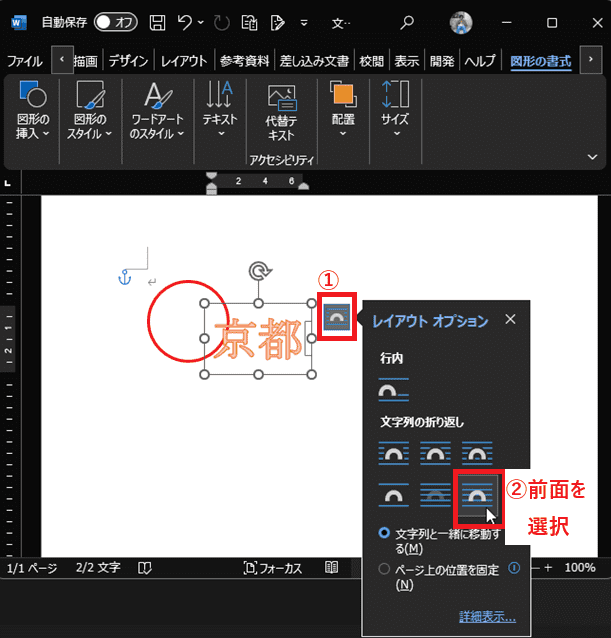Open the 配置 arrange dropdown
The image size is (611, 638).
343,112
